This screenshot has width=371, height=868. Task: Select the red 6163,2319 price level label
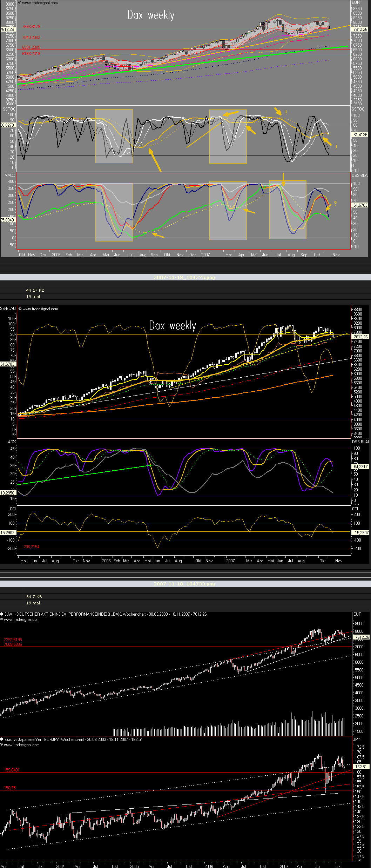tap(31, 54)
